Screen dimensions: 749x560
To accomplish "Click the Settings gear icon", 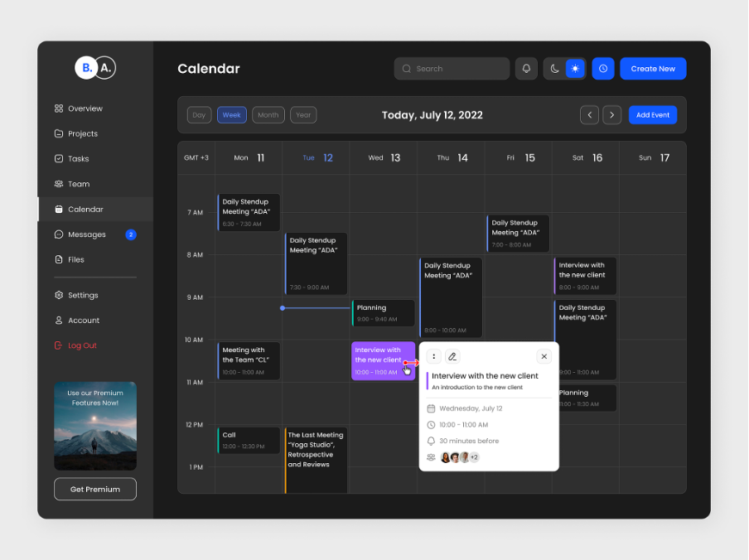I will pyautogui.click(x=59, y=295).
